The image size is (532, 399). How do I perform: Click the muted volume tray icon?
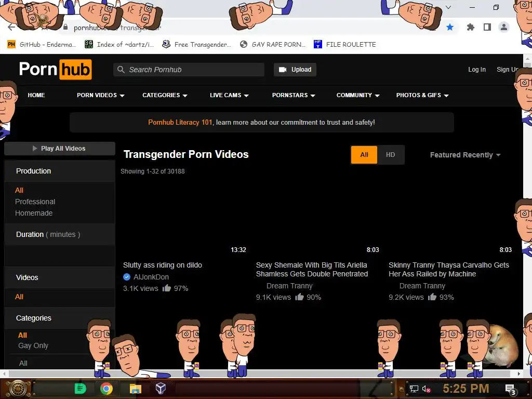[426, 389]
